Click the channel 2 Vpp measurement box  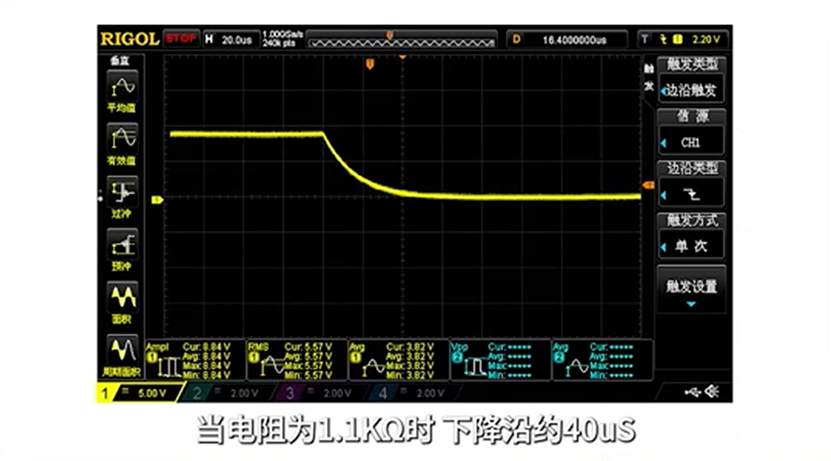click(x=501, y=360)
